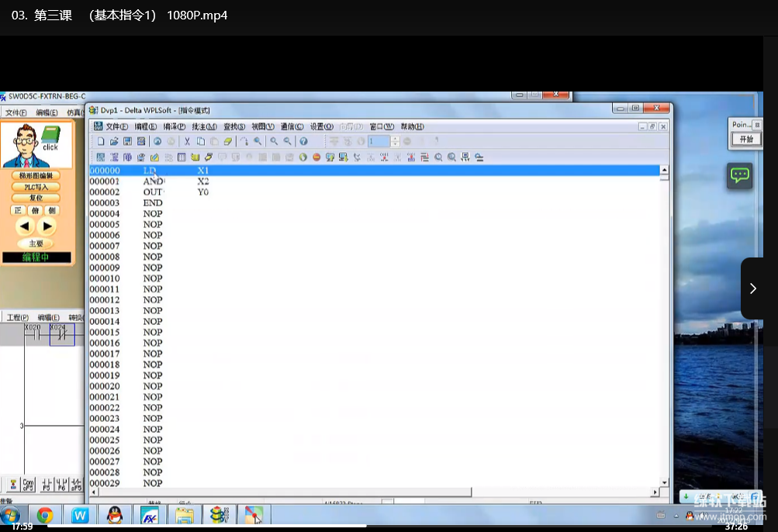
Task: Go to next video with right chevron
Action: tap(752, 288)
